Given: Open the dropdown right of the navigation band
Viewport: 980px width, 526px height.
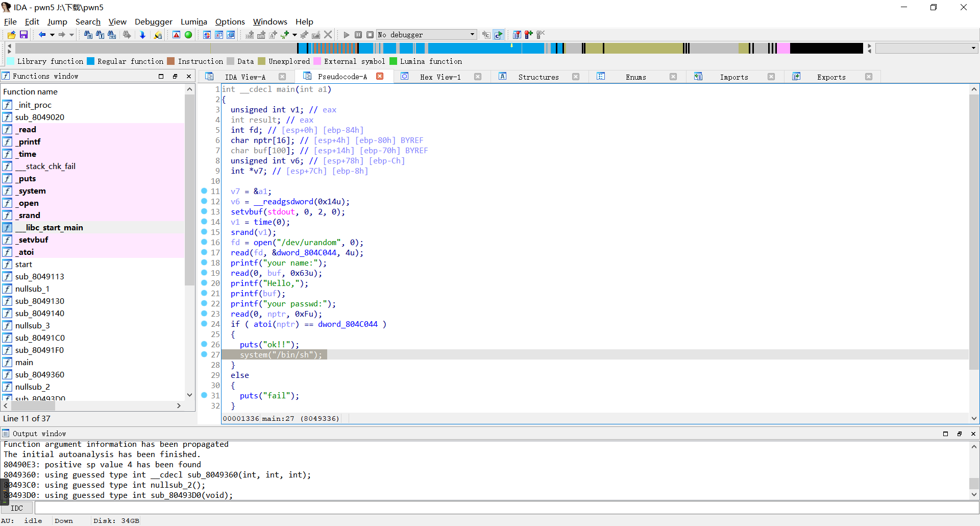Looking at the screenshot, I should coord(973,48).
